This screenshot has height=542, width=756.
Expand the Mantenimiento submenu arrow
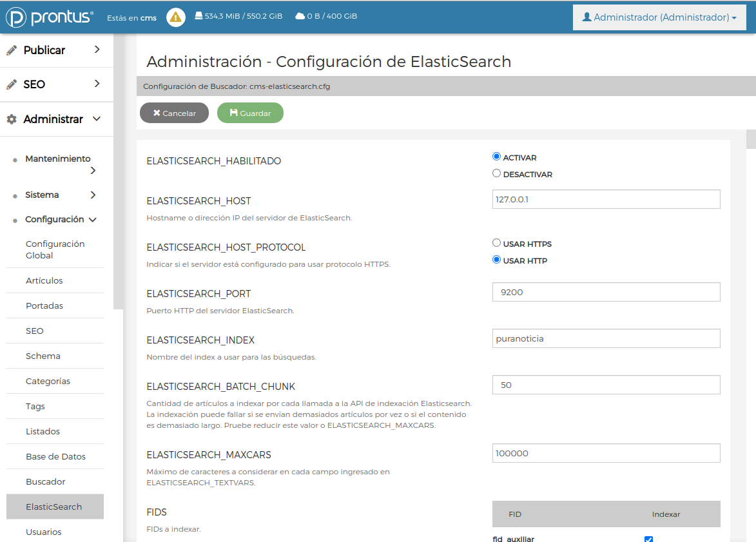(x=93, y=171)
